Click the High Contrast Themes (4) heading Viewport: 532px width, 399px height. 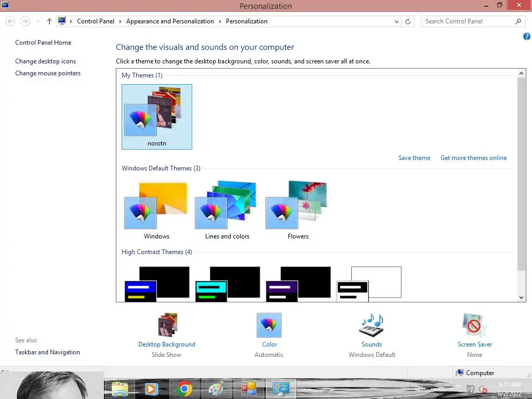pyautogui.click(x=157, y=252)
